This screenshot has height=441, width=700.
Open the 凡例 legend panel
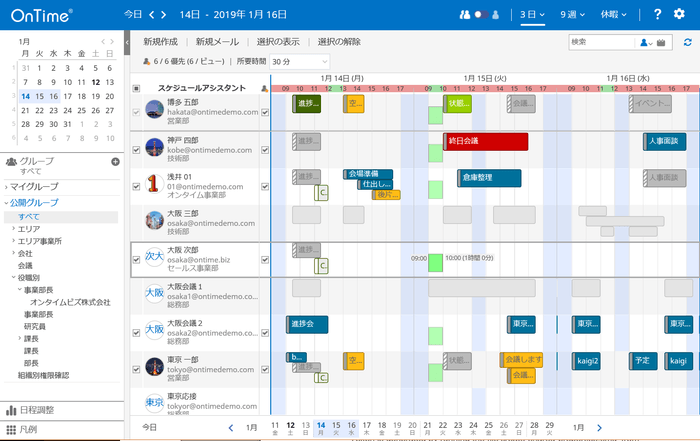30,430
